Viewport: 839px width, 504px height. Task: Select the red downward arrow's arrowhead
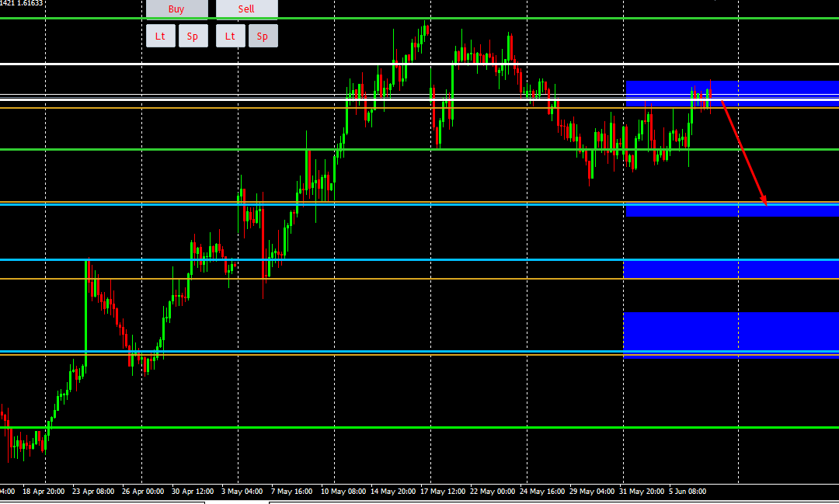pos(764,202)
